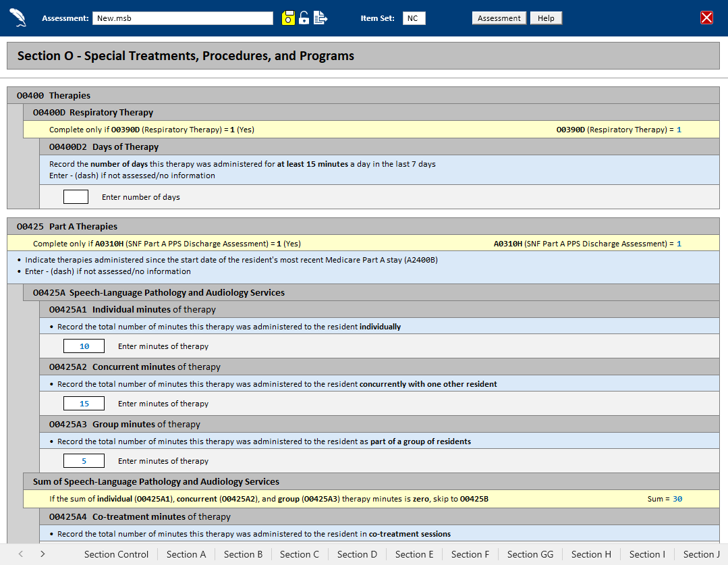Switch to the Section Control tab
The image size is (728, 565).
pos(116,554)
